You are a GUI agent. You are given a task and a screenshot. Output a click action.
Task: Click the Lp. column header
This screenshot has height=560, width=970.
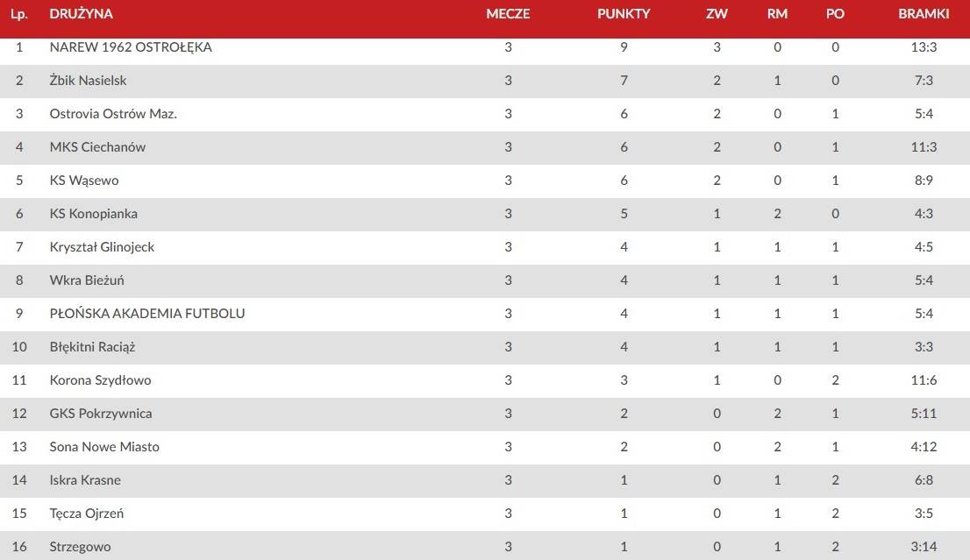(19, 14)
